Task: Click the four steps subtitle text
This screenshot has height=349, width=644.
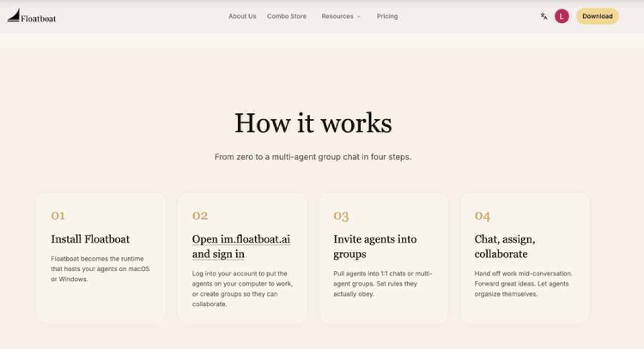Action: 313,157
